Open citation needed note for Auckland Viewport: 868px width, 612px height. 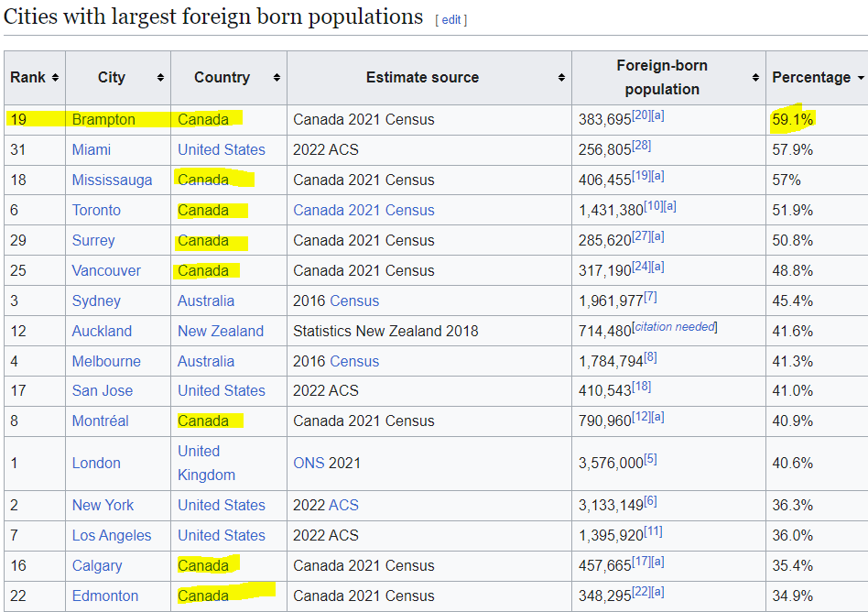coord(676,327)
